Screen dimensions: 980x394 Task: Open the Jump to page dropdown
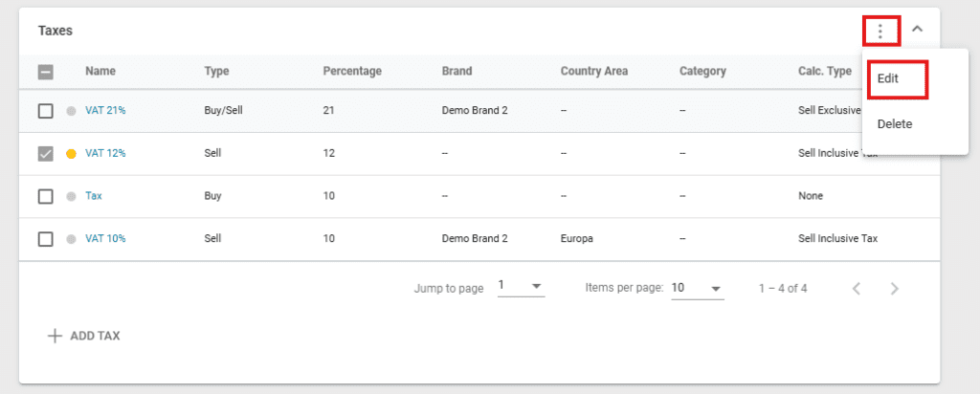tap(521, 287)
